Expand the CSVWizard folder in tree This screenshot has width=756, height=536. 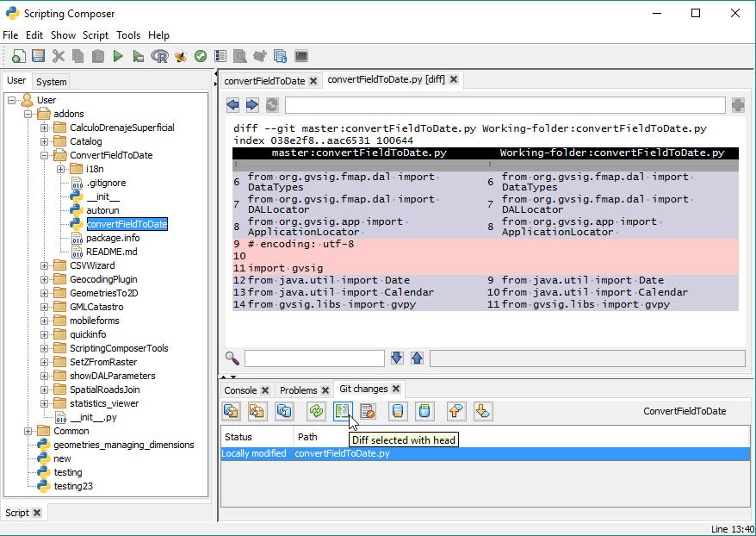click(x=45, y=265)
